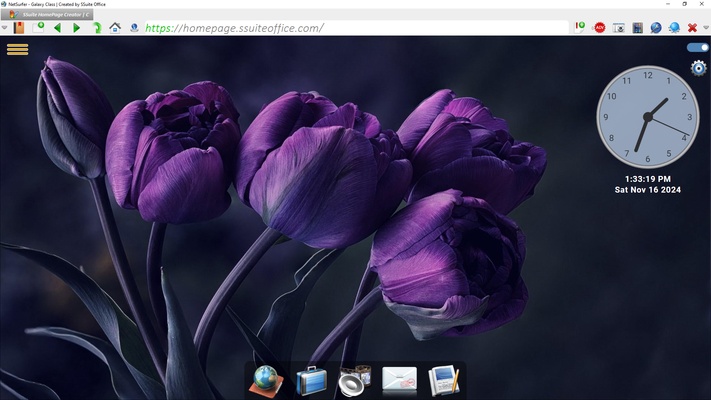The width and height of the screenshot is (711, 400).
Task: Click the blue globe network icon
Action: click(674, 28)
